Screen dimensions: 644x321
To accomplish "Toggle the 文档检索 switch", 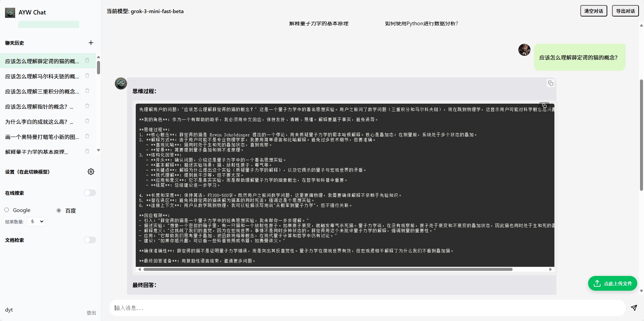I will 90,240.
